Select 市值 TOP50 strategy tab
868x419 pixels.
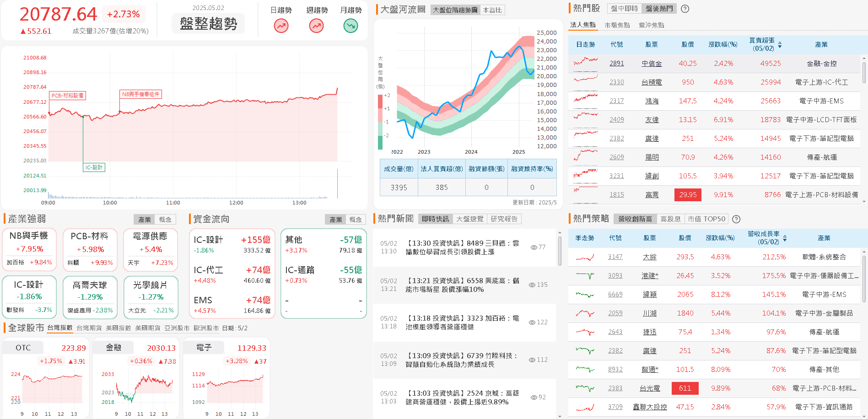pyautogui.click(x=706, y=219)
